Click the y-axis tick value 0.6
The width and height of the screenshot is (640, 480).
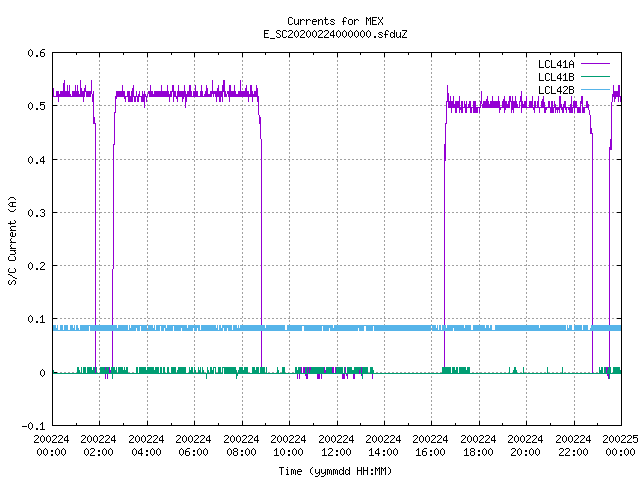pos(36,53)
